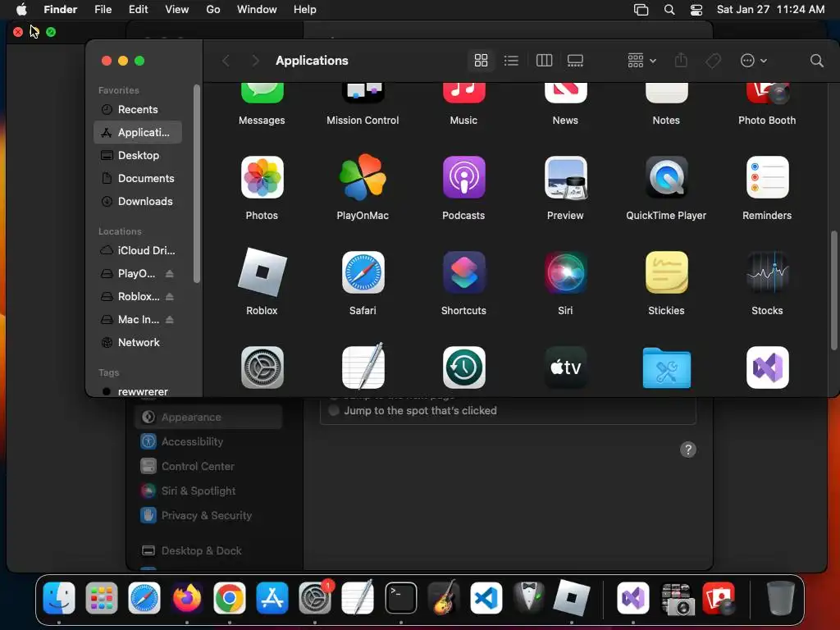Switch Finder to column view
This screenshot has width=840, height=630.
[544, 61]
